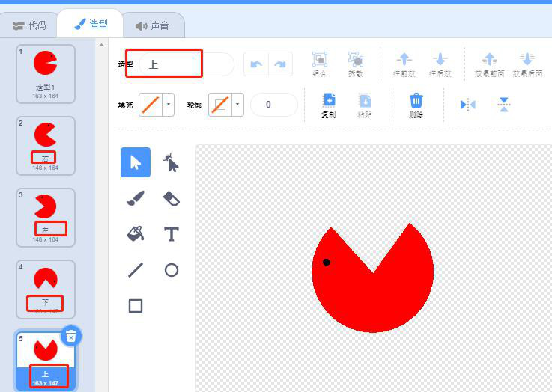Choose the Brush tool

coord(135,198)
